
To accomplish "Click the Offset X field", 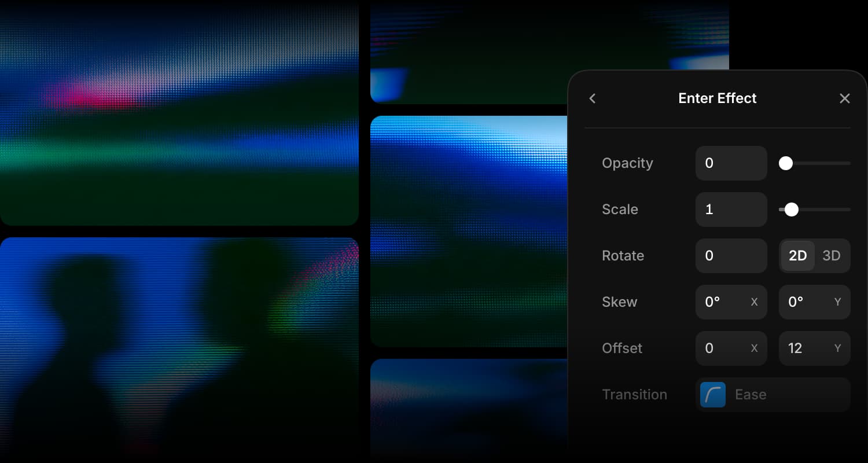I will coord(731,348).
